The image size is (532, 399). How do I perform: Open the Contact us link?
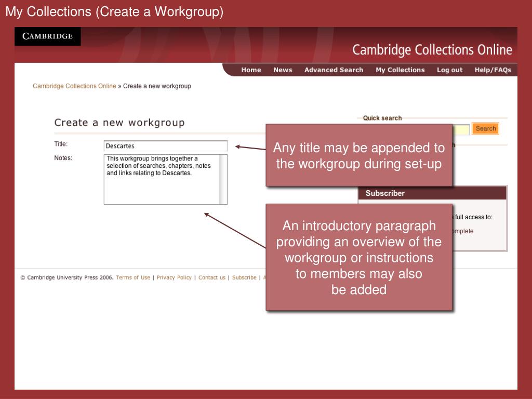coord(212,277)
